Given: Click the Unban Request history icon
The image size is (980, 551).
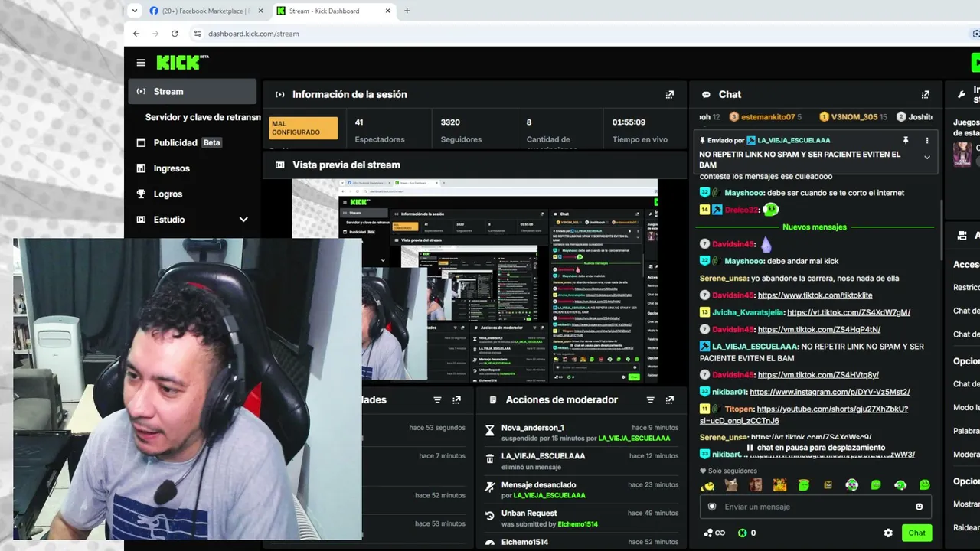Looking at the screenshot, I should [490, 516].
